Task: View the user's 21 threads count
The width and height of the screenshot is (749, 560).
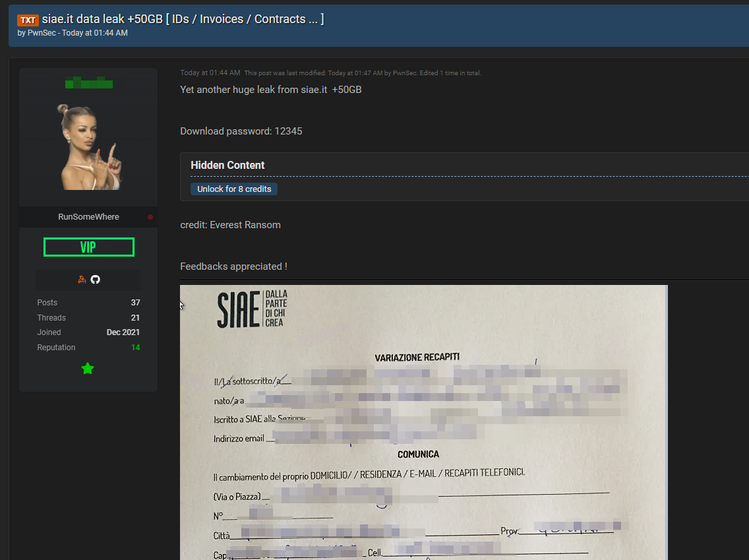Action: (135, 318)
